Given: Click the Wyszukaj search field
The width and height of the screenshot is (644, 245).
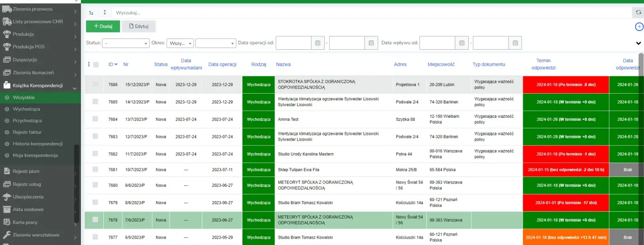Looking at the screenshot, I should pos(372,13).
